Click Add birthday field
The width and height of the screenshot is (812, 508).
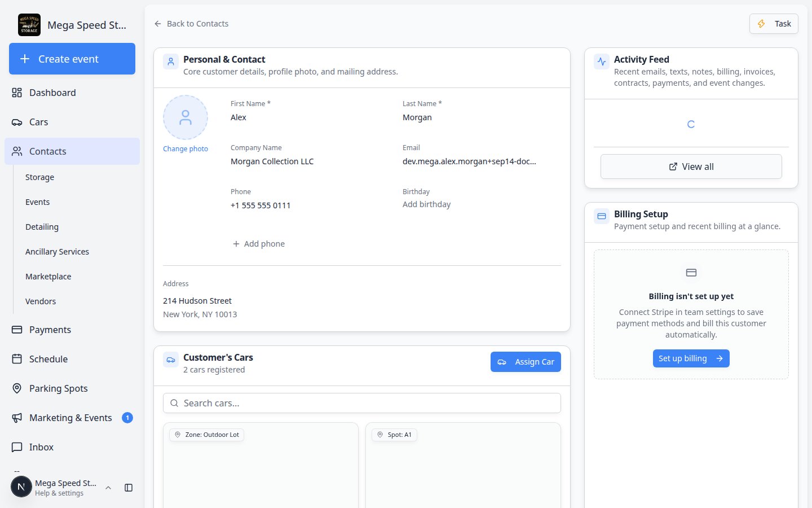(x=426, y=204)
